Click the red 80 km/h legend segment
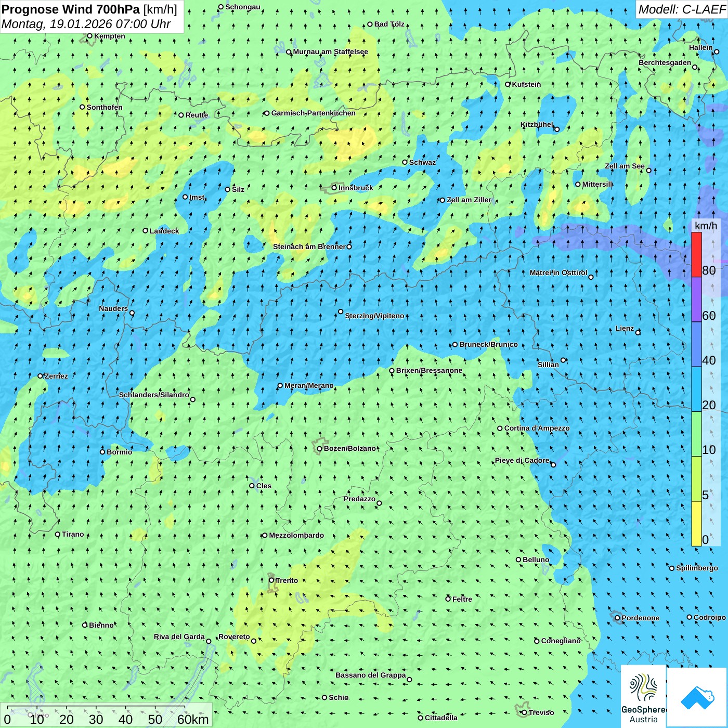 [x=696, y=254]
